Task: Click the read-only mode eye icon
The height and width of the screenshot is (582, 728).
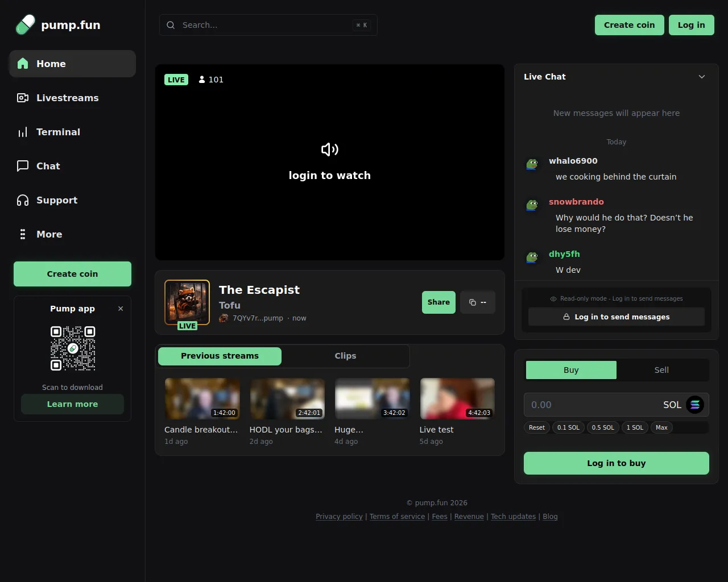Action: tap(553, 299)
